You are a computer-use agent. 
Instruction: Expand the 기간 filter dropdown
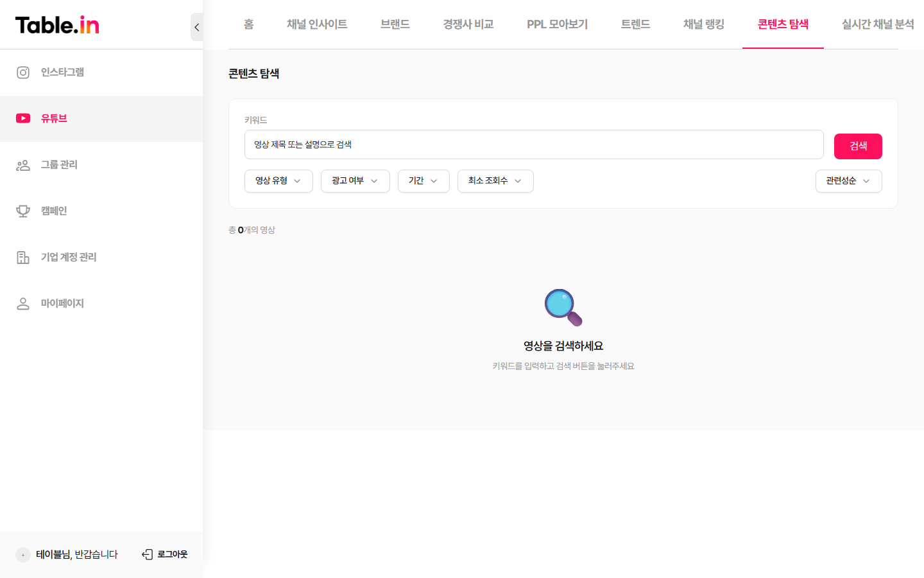424,181
